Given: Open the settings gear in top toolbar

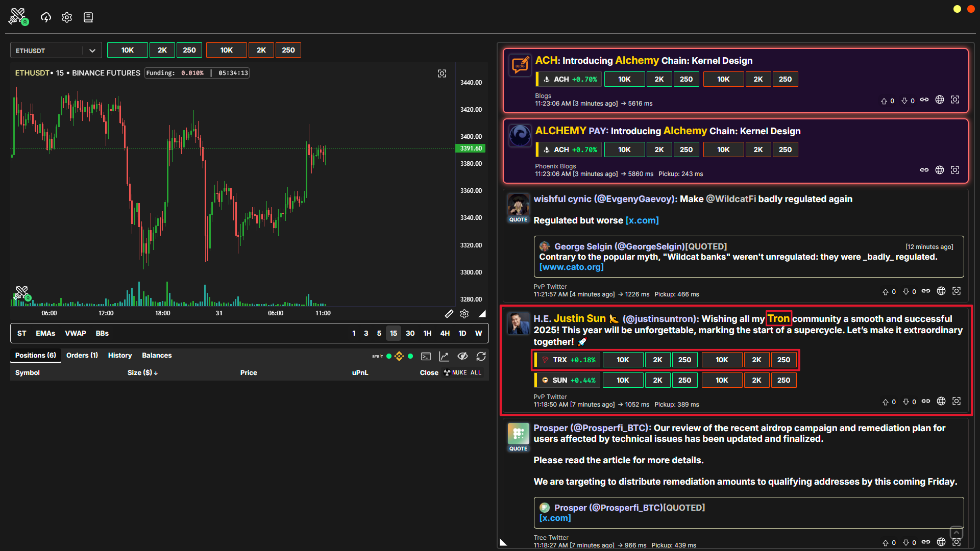Looking at the screenshot, I should pos(67,17).
